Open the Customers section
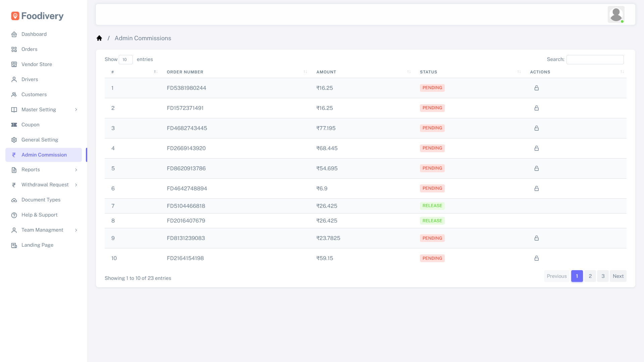 coord(34,94)
